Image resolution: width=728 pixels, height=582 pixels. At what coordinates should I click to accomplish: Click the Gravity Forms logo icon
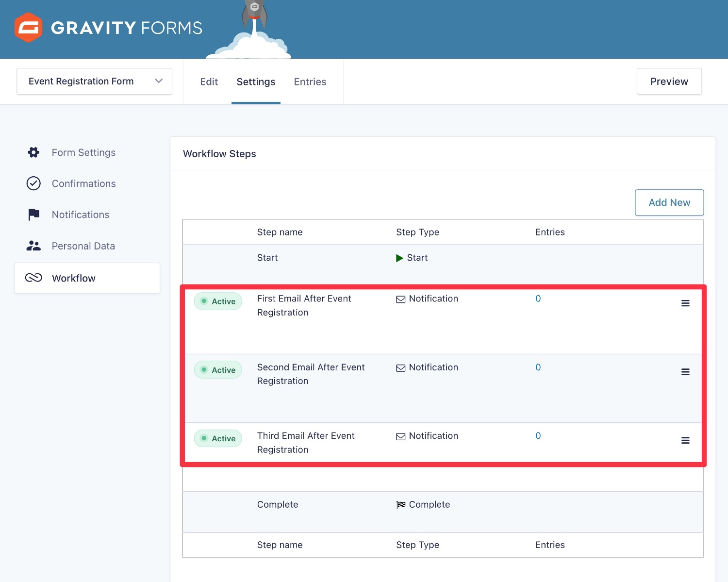pos(28,28)
